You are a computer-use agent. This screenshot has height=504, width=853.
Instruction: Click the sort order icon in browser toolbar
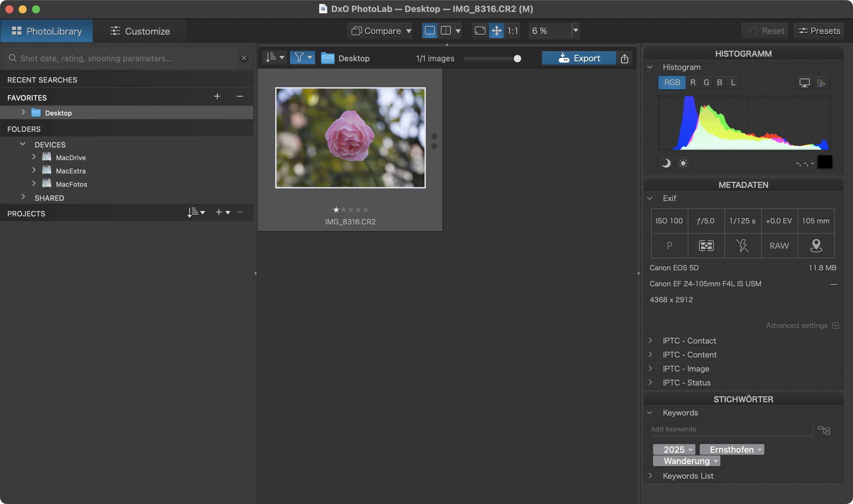pyautogui.click(x=271, y=58)
